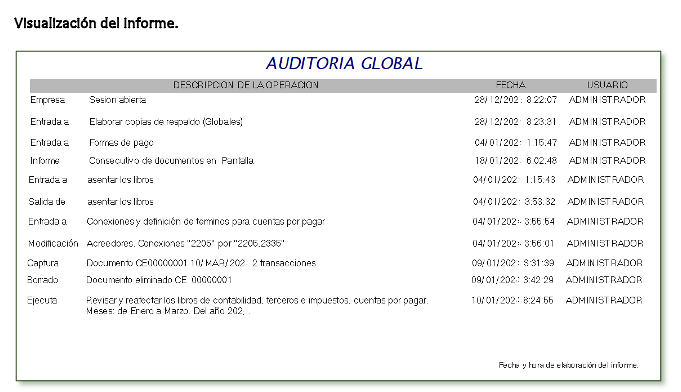Select the Sesion abierta row
The height and width of the screenshot is (392, 681).
pyautogui.click(x=338, y=100)
